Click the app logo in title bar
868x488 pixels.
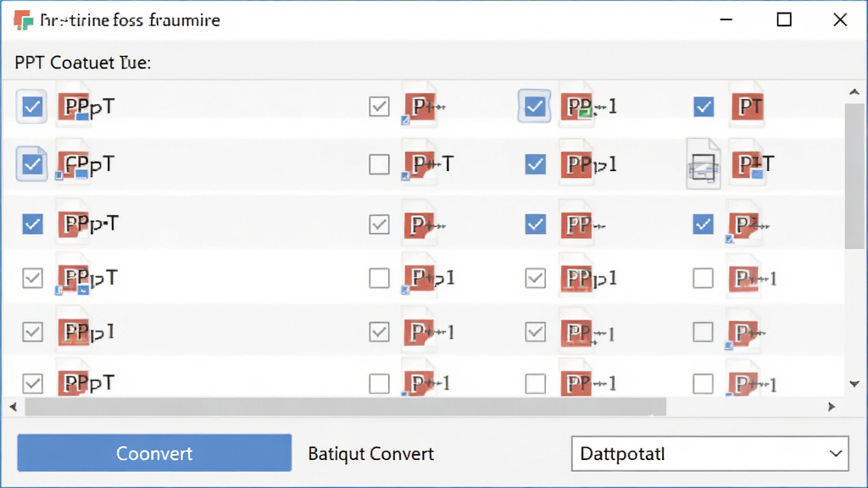(23, 20)
